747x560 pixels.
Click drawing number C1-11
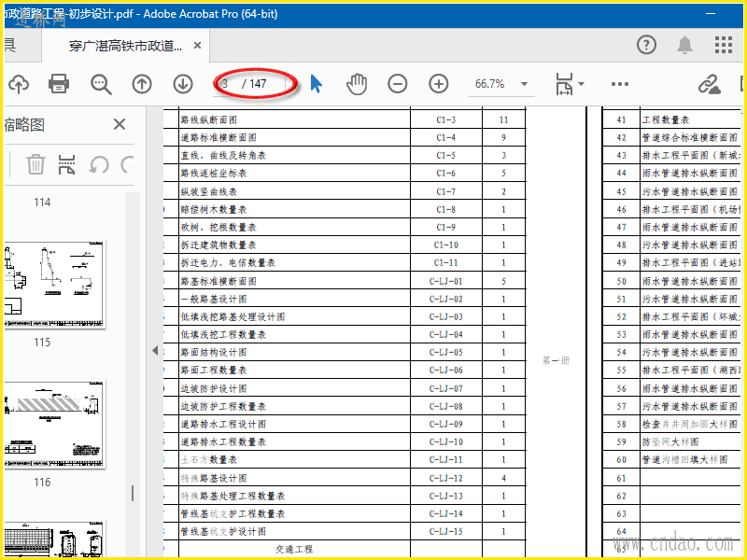pos(446,263)
